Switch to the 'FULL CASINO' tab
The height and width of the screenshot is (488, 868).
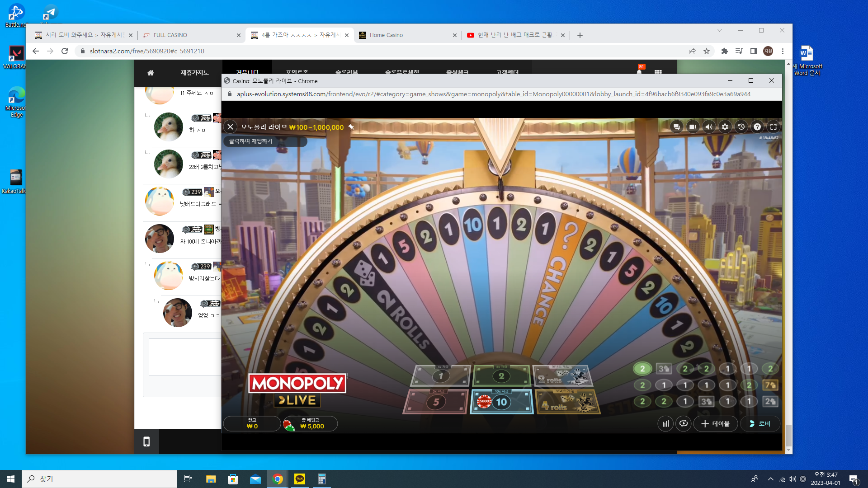tap(191, 35)
